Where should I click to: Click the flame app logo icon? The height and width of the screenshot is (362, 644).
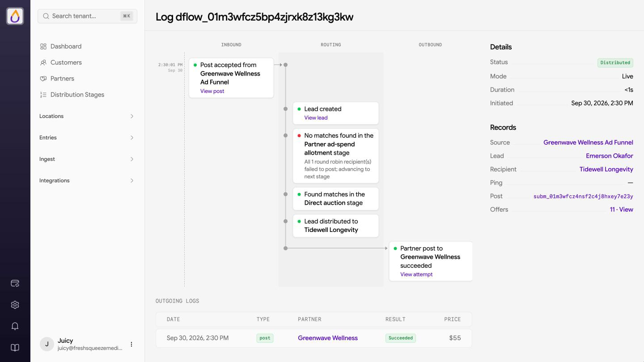click(15, 16)
